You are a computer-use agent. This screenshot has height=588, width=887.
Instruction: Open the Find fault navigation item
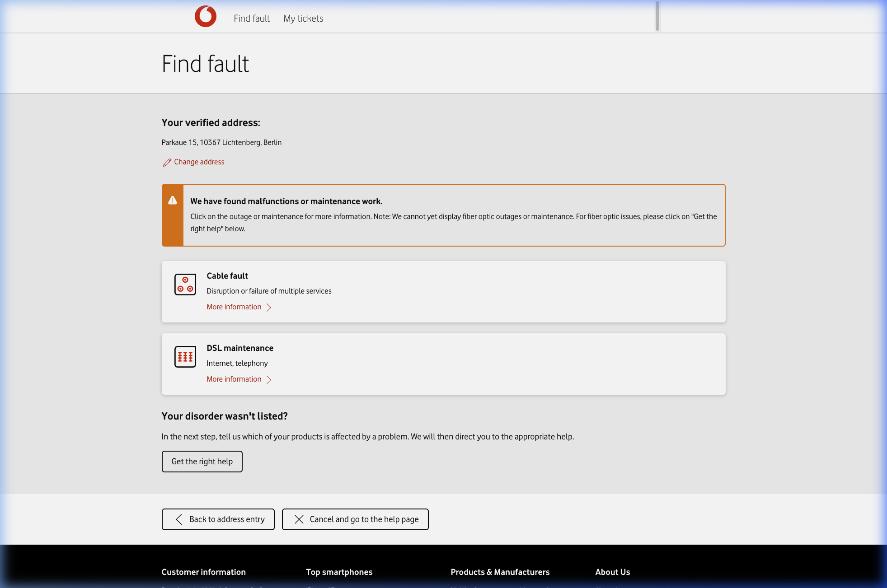tap(252, 19)
